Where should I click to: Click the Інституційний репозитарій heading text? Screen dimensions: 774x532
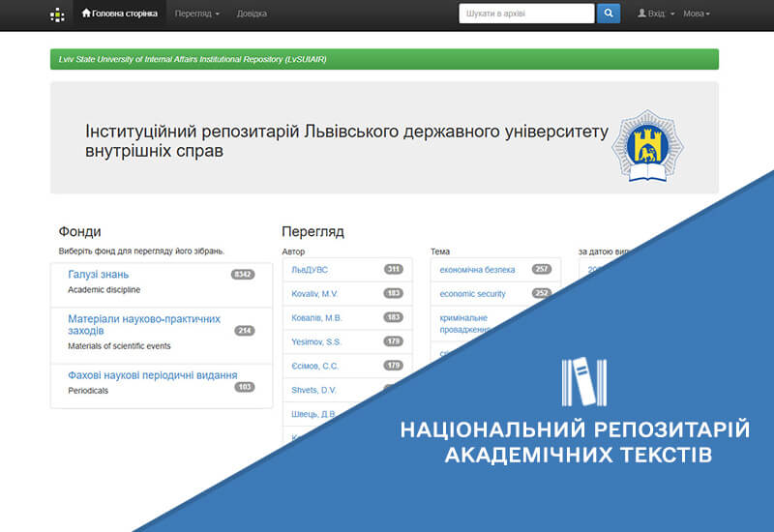pos(346,140)
